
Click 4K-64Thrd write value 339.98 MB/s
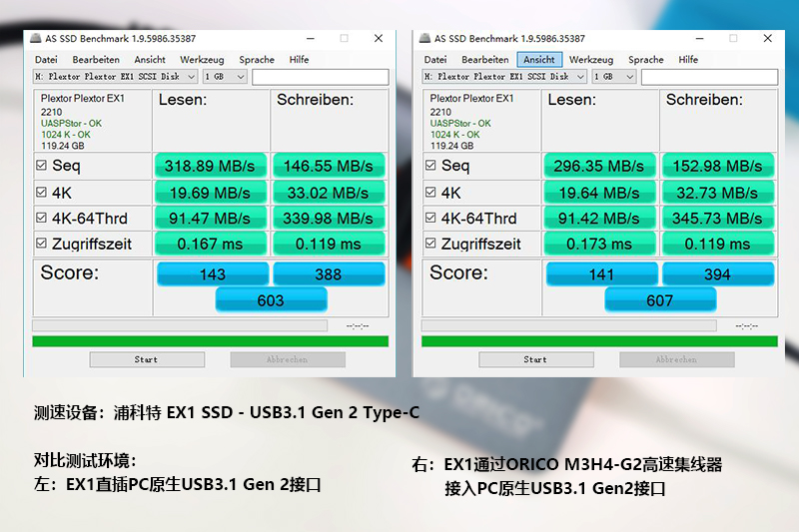tap(329, 218)
